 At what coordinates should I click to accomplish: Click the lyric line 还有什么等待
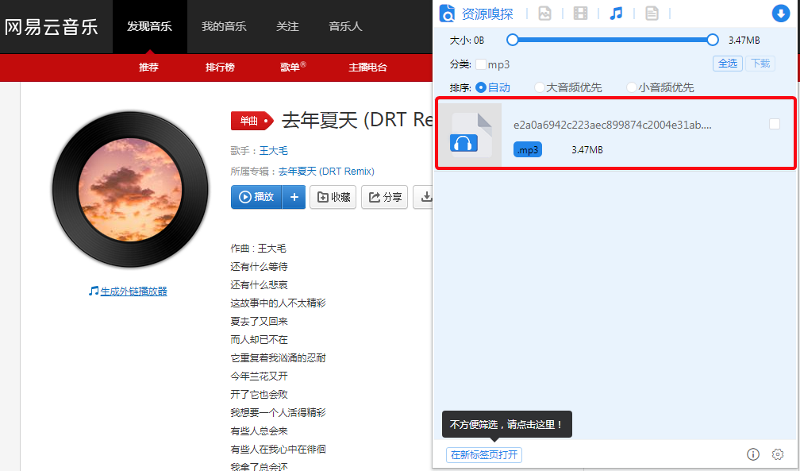point(259,266)
